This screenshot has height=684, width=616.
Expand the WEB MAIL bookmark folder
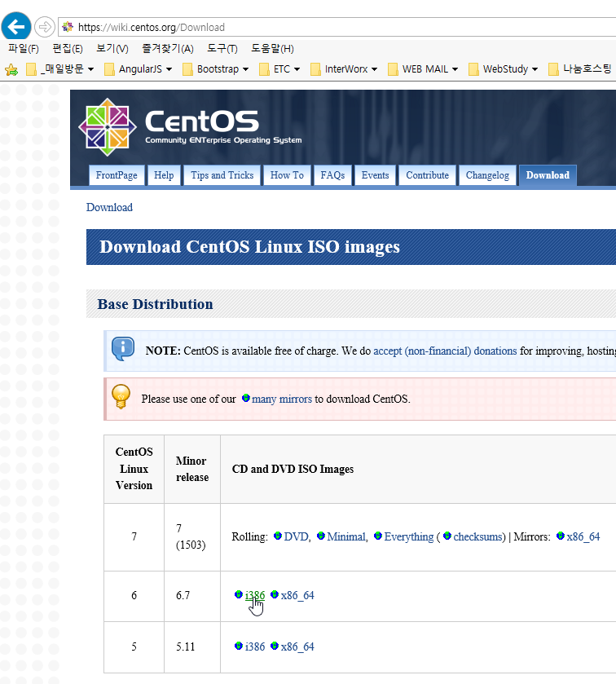tap(424, 69)
